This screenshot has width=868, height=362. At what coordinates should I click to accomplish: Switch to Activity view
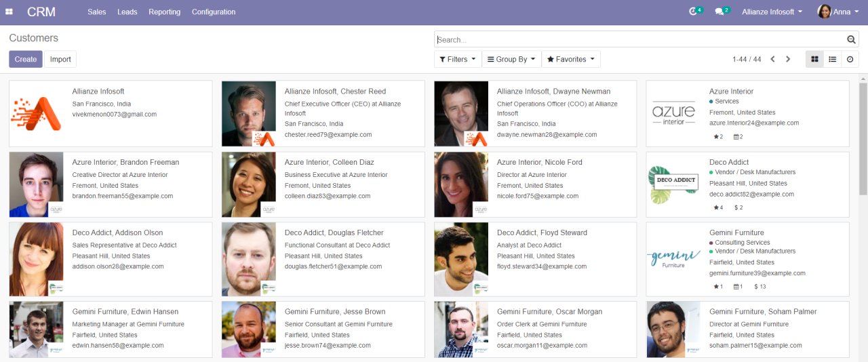click(x=850, y=60)
